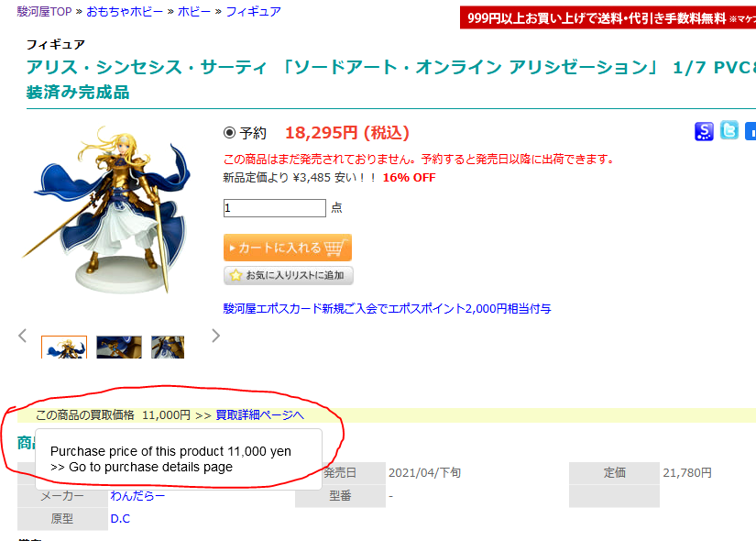This screenshot has width=756, height=541.
Task: Open the エポスカード promotion link
Action: 387,308
